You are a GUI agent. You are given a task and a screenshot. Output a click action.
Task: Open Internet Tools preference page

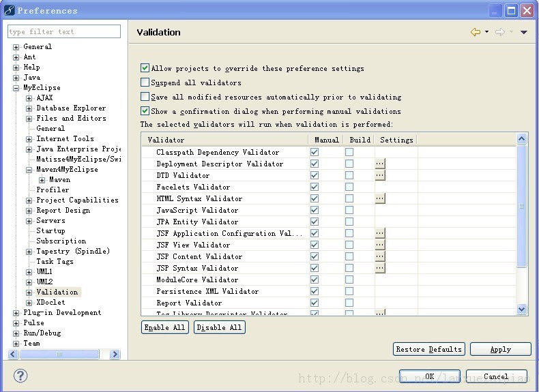click(65, 138)
